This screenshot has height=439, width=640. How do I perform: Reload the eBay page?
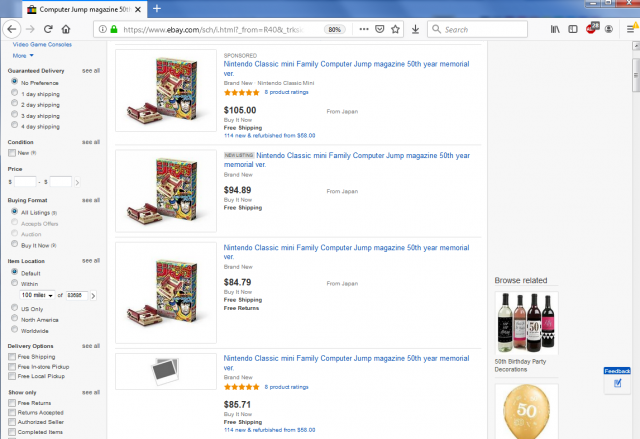[x=47, y=29]
